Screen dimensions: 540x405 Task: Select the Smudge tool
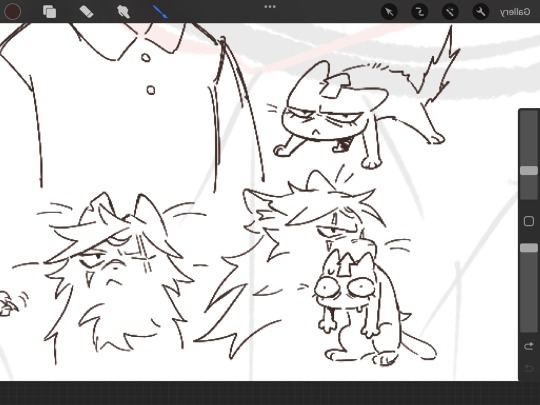point(123,12)
